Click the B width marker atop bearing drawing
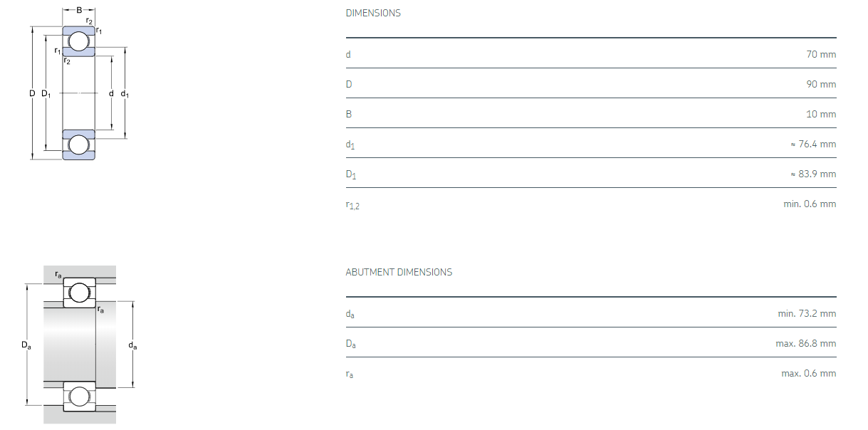Screen dimensions: 868x430 click(79, 10)
